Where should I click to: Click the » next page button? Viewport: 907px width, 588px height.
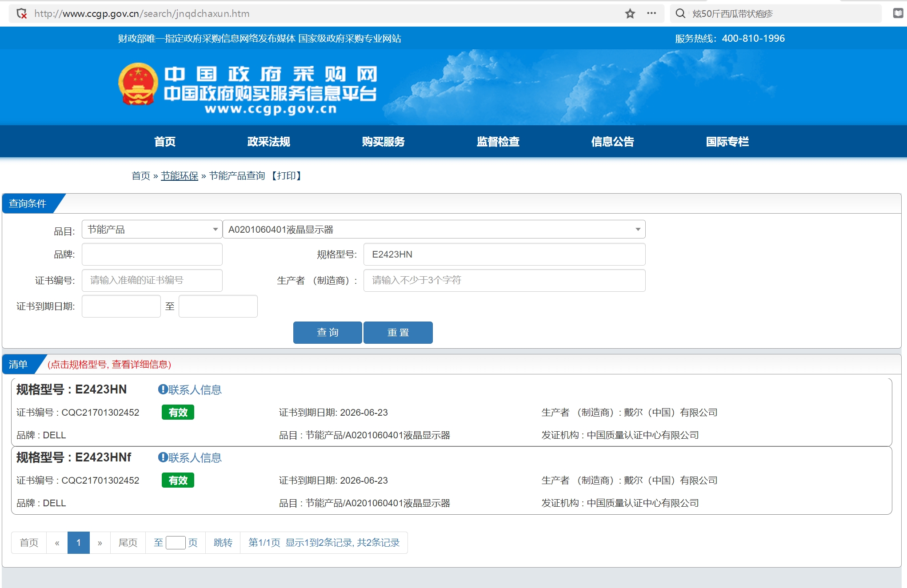(100, 543)
